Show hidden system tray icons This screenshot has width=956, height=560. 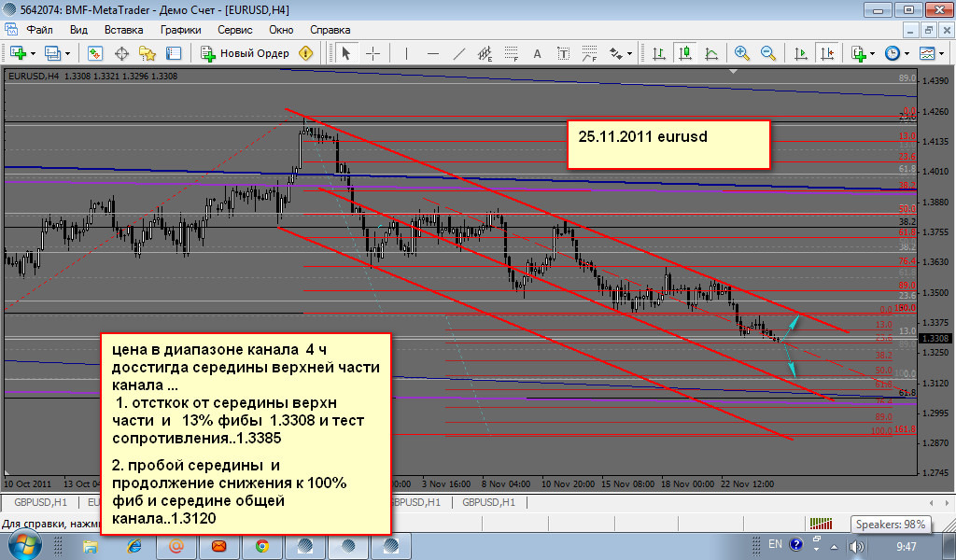(x=834, y=547)
